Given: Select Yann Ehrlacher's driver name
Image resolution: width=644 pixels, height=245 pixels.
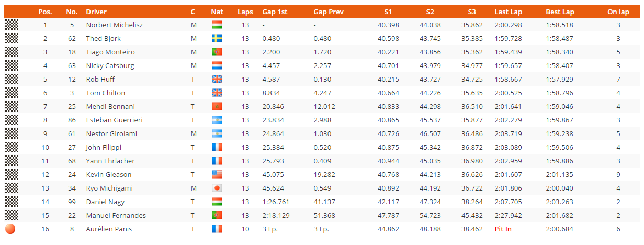Looking at the screenshot, I should 110,161.
